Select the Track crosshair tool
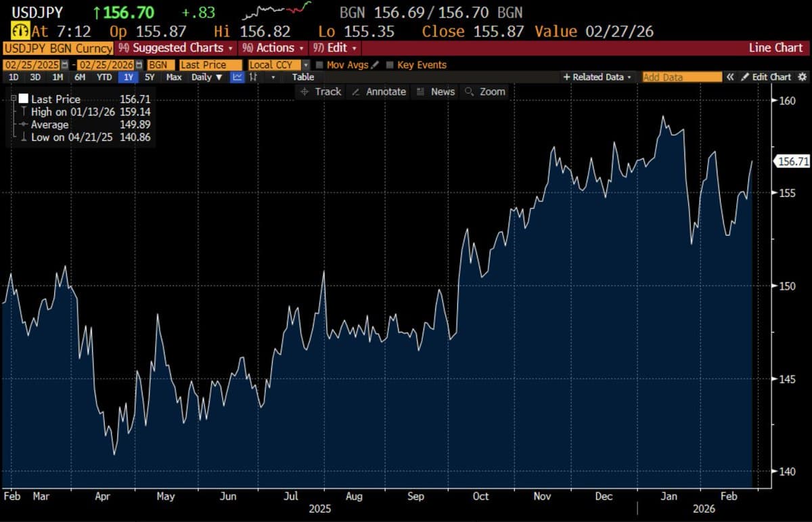Screen dimensions: 812x522 (x=320, y=91)
